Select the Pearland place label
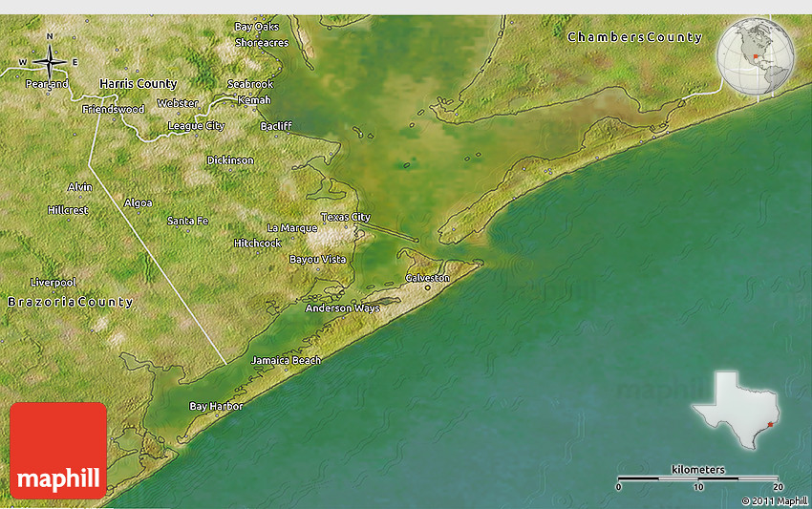The image size is (812, 509). pyautogui.click(x=47, y=85)
